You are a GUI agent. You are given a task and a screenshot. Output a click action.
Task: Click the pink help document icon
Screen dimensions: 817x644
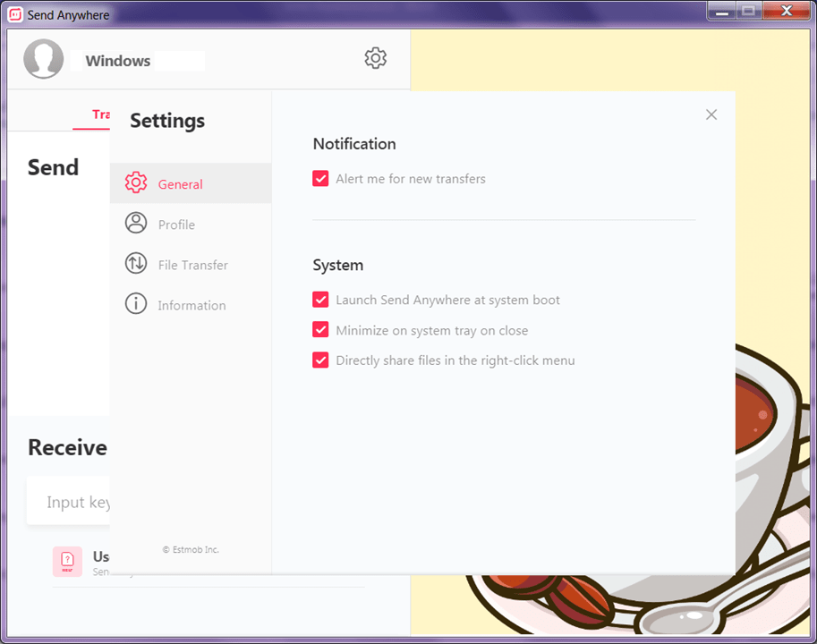67,561
